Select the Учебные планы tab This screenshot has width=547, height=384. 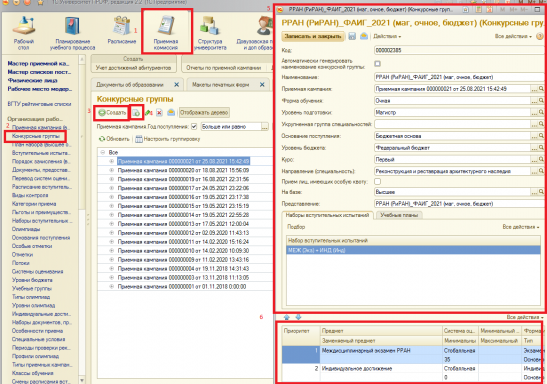coord(399,215)
